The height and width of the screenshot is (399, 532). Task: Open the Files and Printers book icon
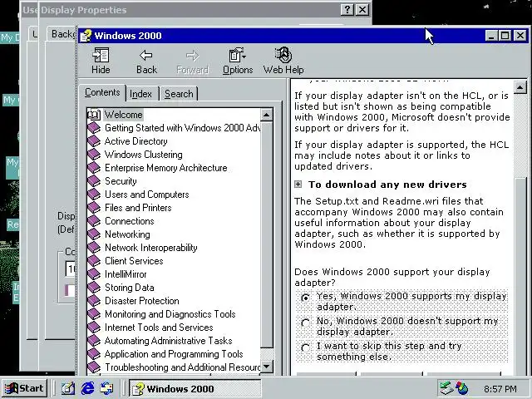94,207
